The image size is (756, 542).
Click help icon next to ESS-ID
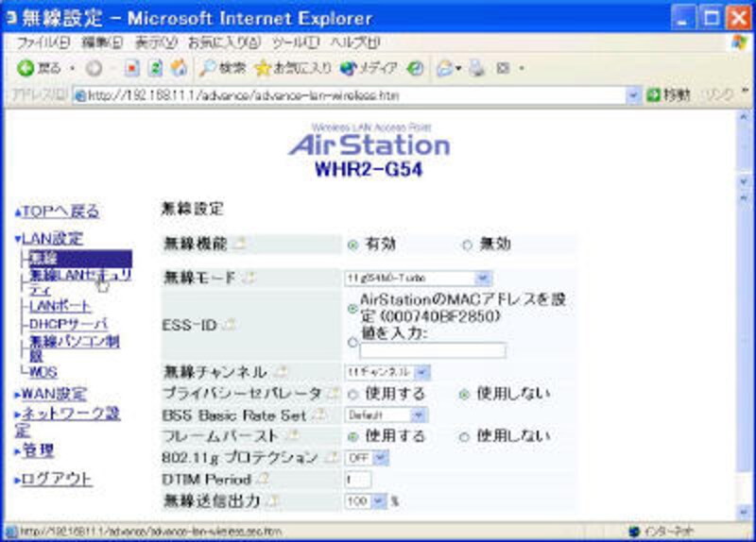tap(230, 325)
